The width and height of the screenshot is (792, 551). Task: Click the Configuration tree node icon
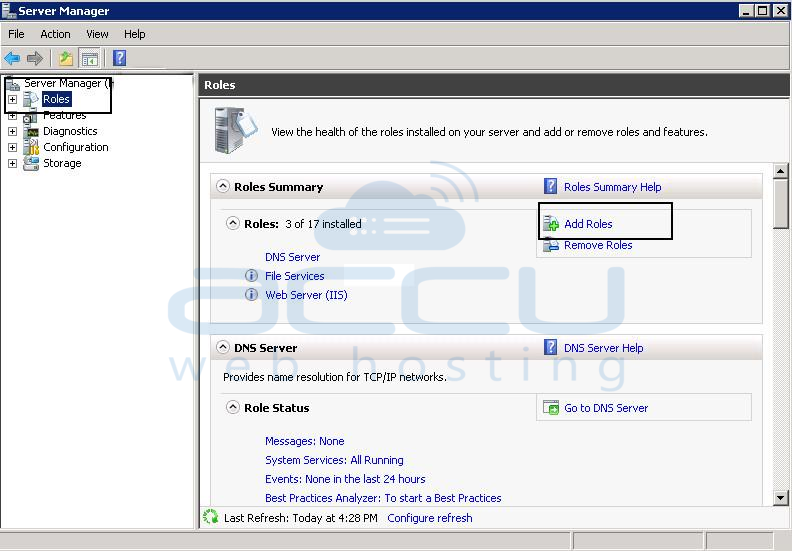click(x=31, y=147)
